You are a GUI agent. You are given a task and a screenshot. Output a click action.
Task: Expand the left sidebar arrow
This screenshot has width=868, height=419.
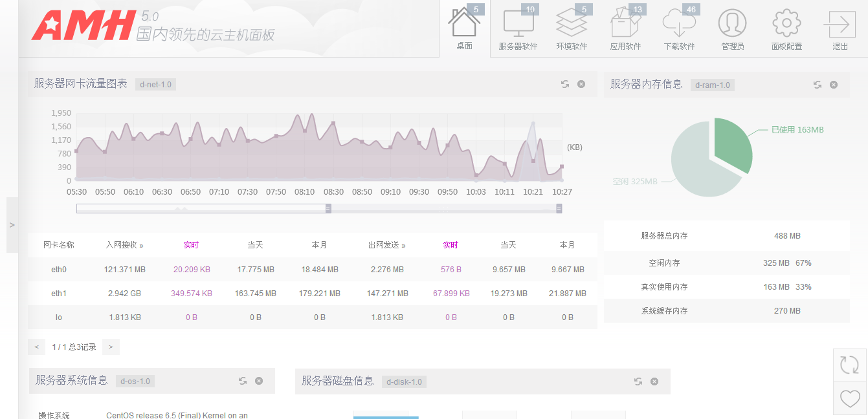pyautogui.click(x=12, y=225)
